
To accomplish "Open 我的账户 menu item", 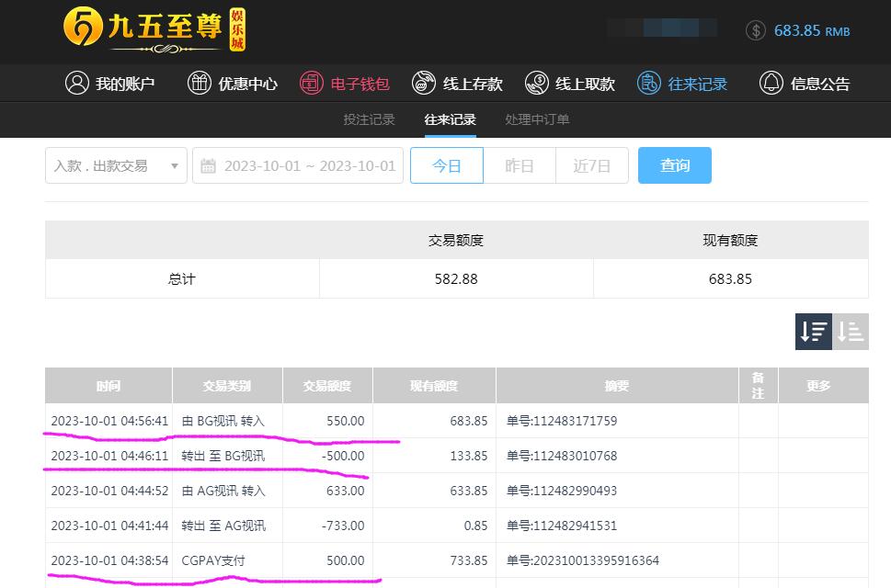I will [109, 84].
